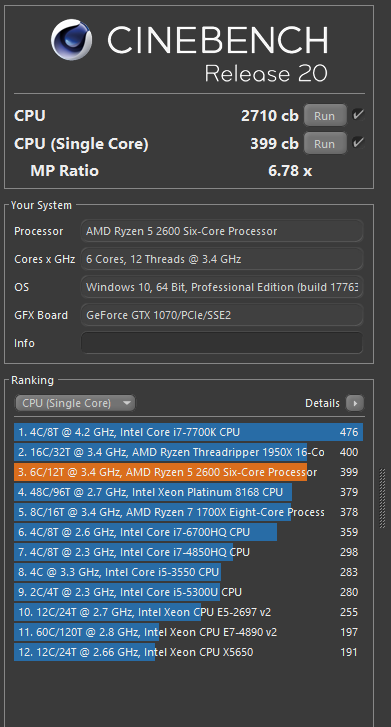
Task: Click the GFX Board field showing GTX 1070
Action: click(x=222, y=315)
